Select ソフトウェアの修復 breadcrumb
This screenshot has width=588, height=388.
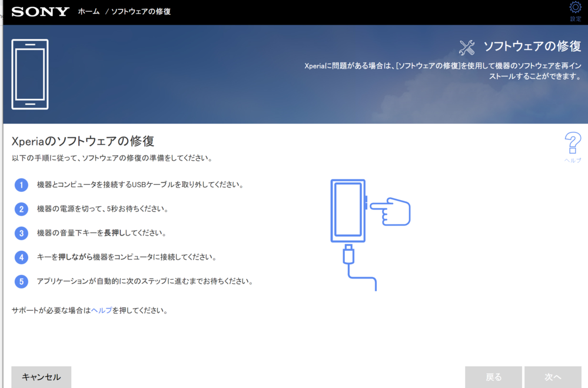(x=141, y=12)
